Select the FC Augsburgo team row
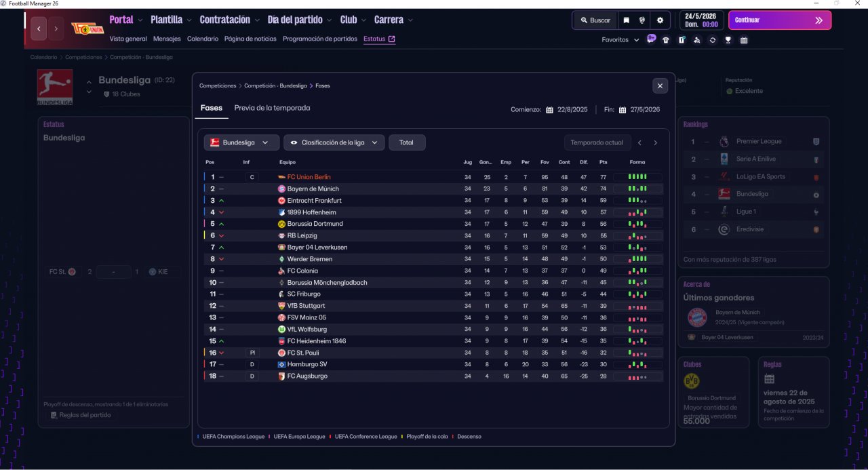Image resolution: width=868 pixels, height=470 pixels. [433, 376]
